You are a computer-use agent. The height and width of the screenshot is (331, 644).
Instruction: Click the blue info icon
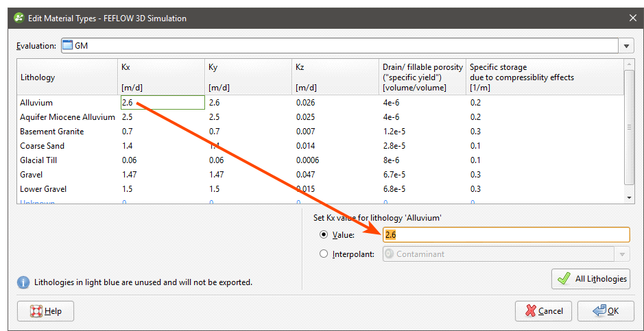click(23, 282)
